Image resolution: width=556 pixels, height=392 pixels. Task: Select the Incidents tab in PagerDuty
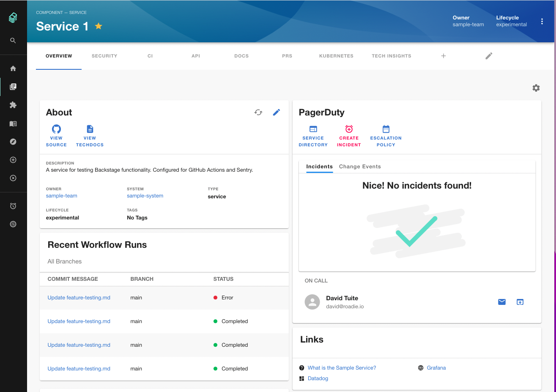coord(320,167)
